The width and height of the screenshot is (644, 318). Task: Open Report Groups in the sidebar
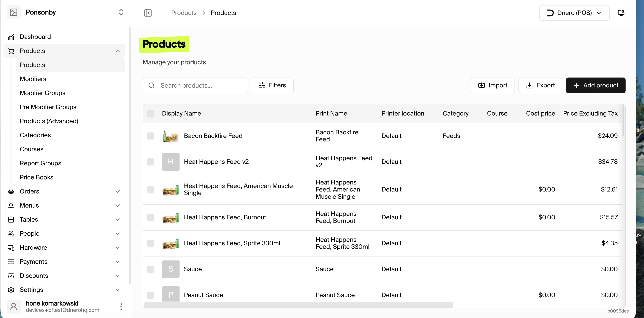41,163
